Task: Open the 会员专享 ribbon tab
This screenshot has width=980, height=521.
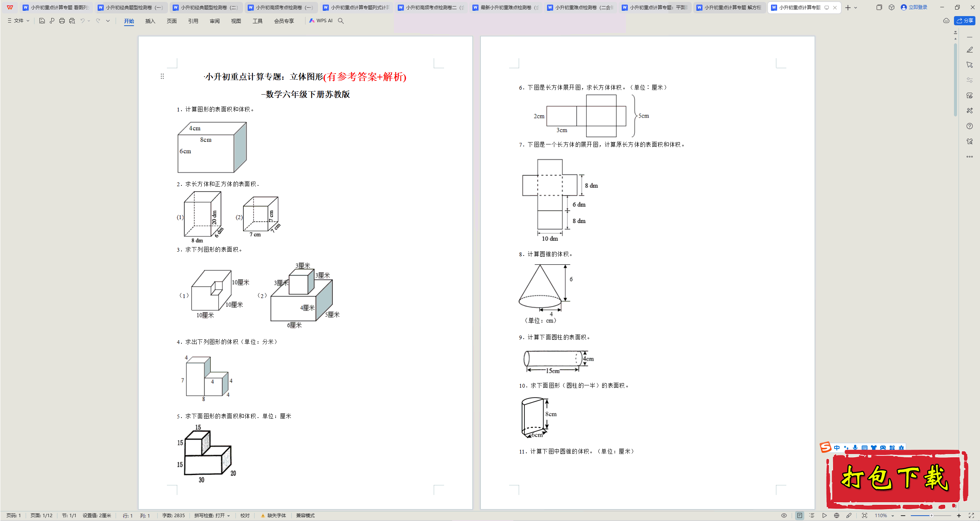Action: click(x=284, y=21)
